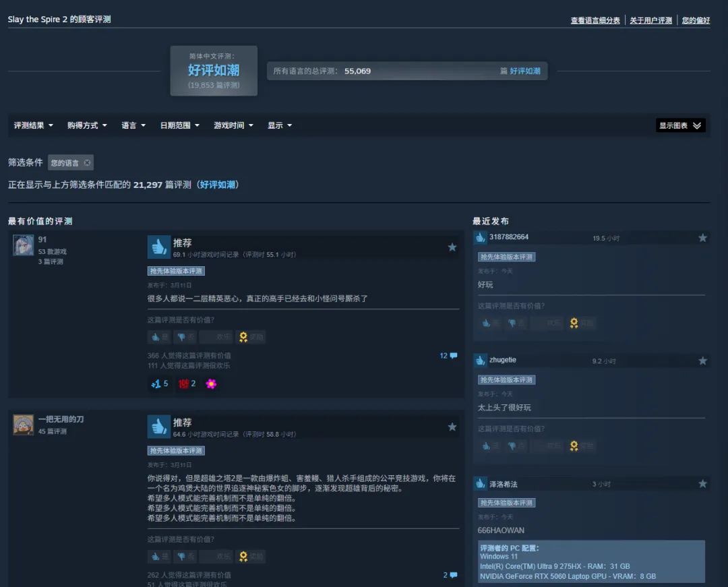Expand the 日期范围 filter dropdown
Screen dimensions: 728x587
pyautogui.click(x=180, y=125)
